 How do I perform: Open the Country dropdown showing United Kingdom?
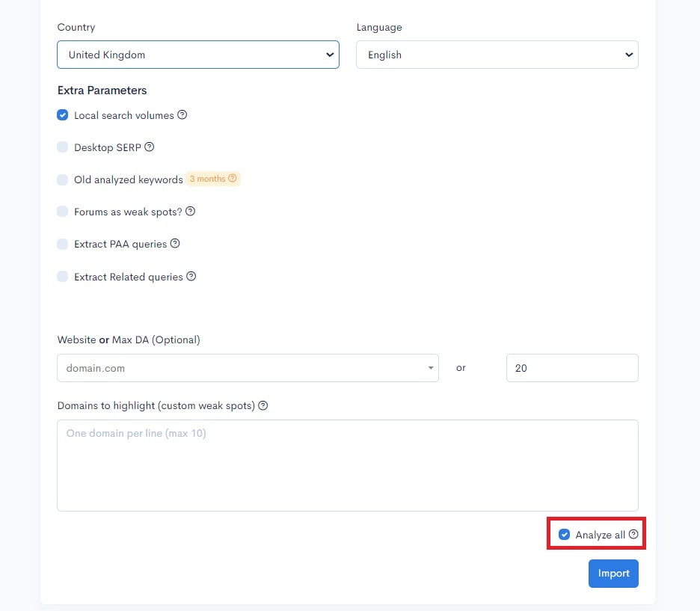pos(197,55)
